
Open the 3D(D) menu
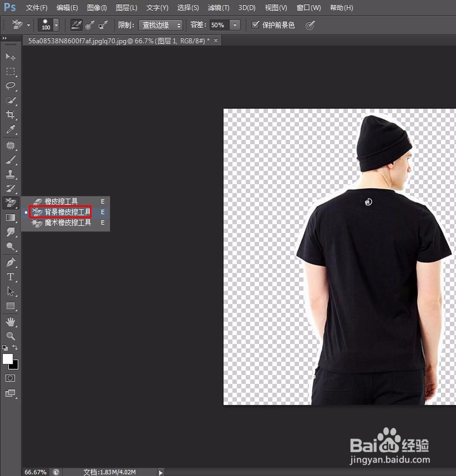point(247,8)
